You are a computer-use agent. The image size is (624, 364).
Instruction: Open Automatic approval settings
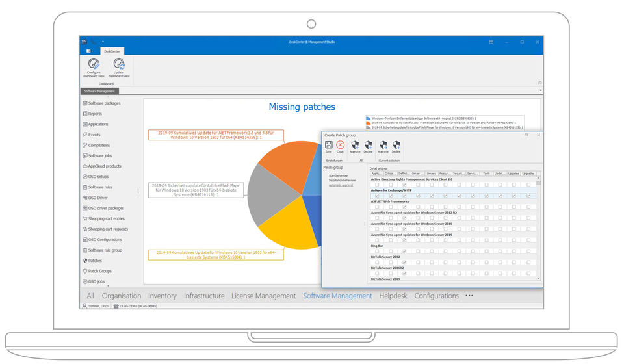click(x=341, y=185)
